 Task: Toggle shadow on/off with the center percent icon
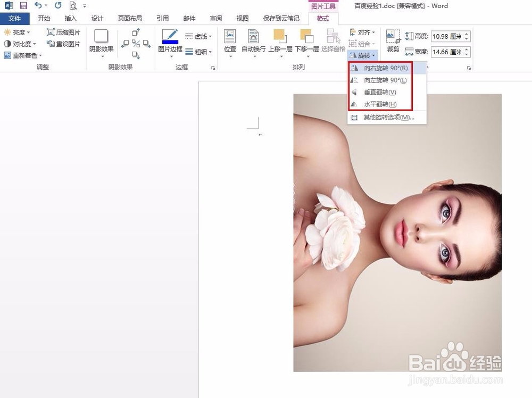coord(136,44)
